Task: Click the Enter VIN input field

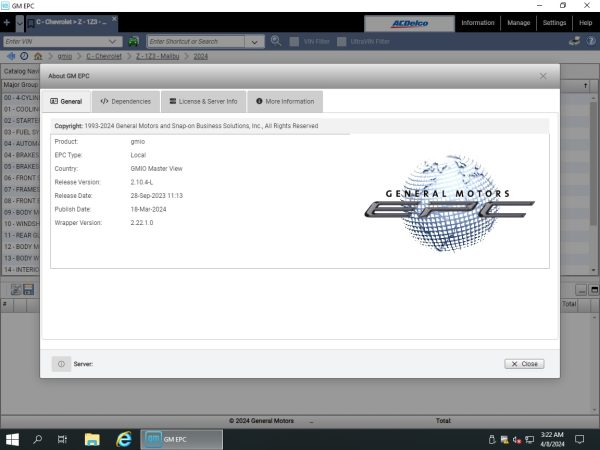Action: pyautogui.click(x=54, y=41)
